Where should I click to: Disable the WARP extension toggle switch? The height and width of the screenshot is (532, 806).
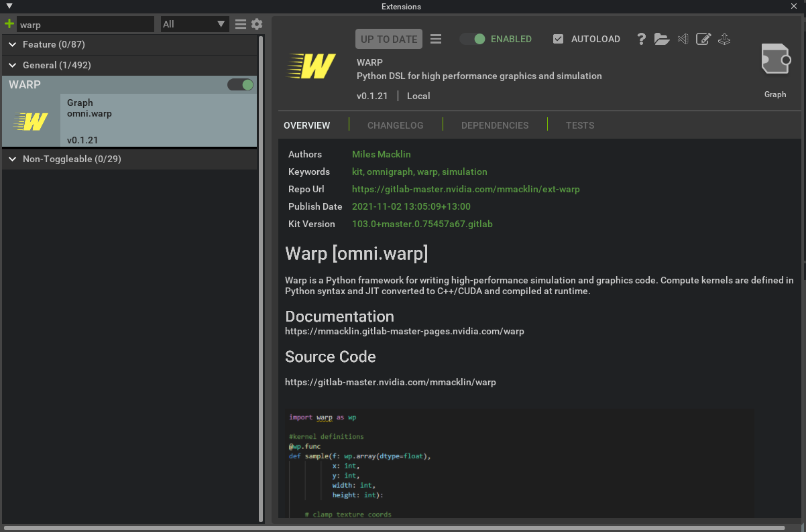240,84
